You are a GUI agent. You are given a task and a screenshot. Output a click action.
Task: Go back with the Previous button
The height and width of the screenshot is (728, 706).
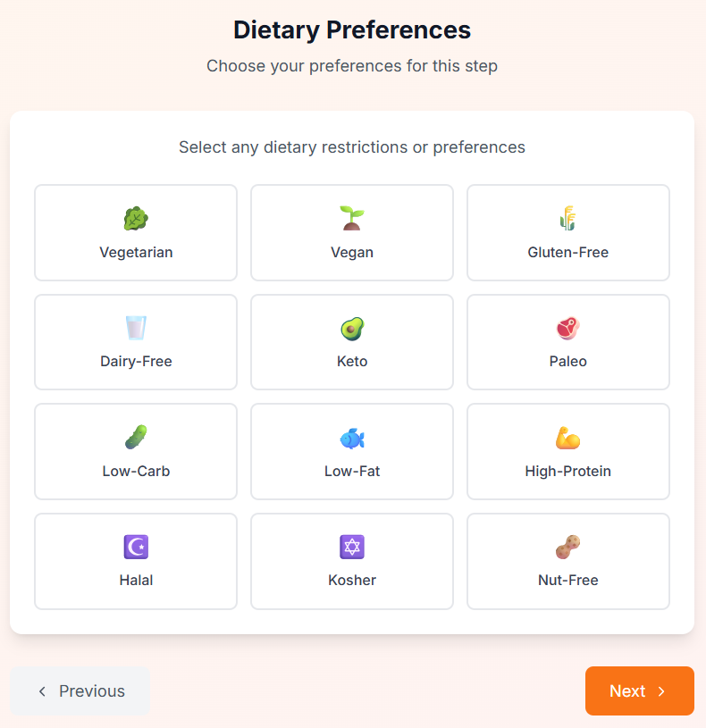coord(80,690)
